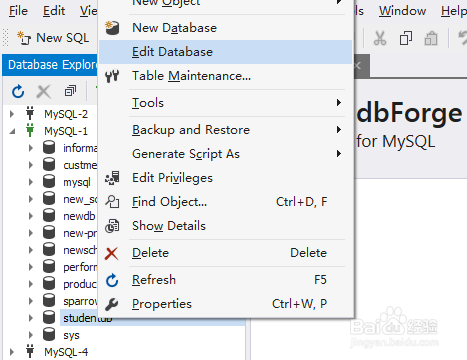Choose Show Details from context menu

tap(226, 226)
